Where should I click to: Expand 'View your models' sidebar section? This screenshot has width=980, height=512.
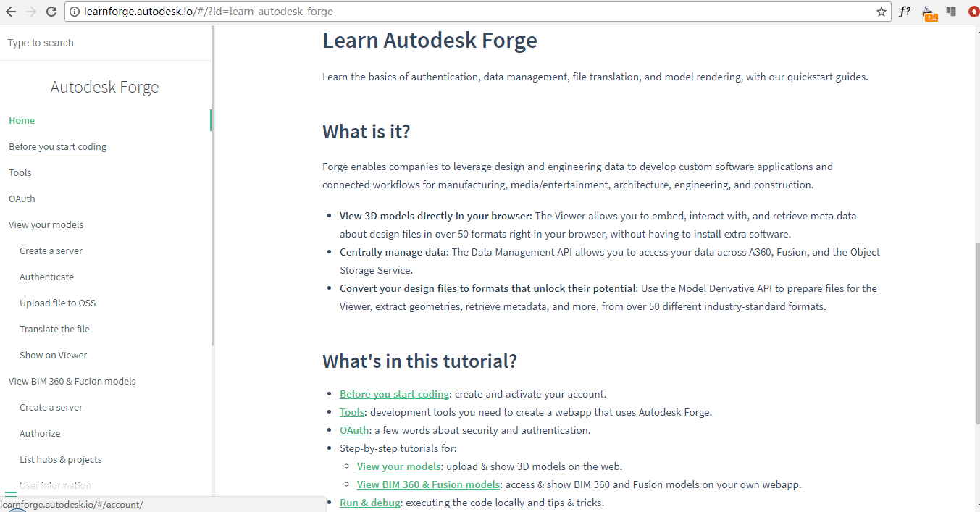(x=46, y=225)
